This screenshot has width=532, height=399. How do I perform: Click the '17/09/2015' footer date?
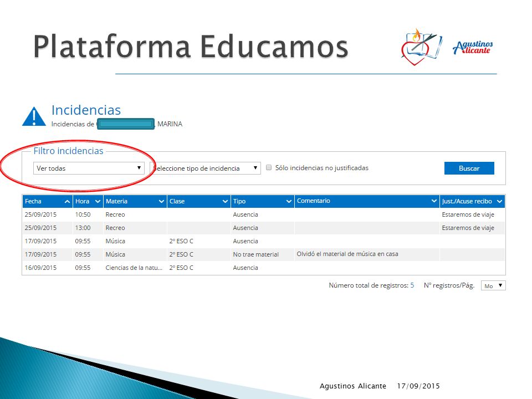tap(418, 386)
